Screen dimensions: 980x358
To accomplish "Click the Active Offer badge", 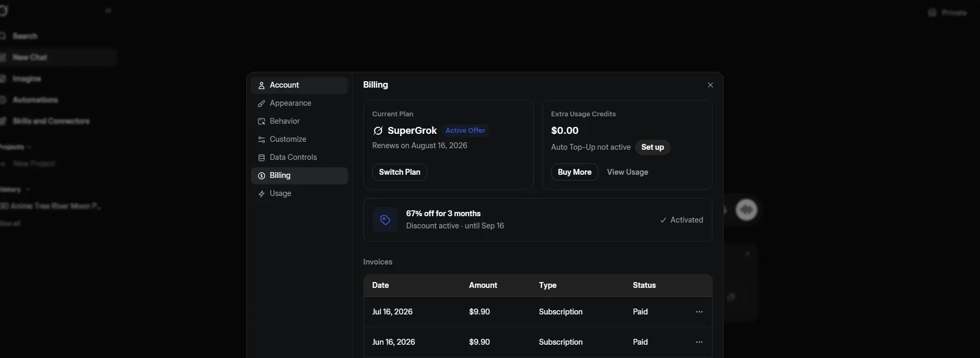I will coord(465,131).
